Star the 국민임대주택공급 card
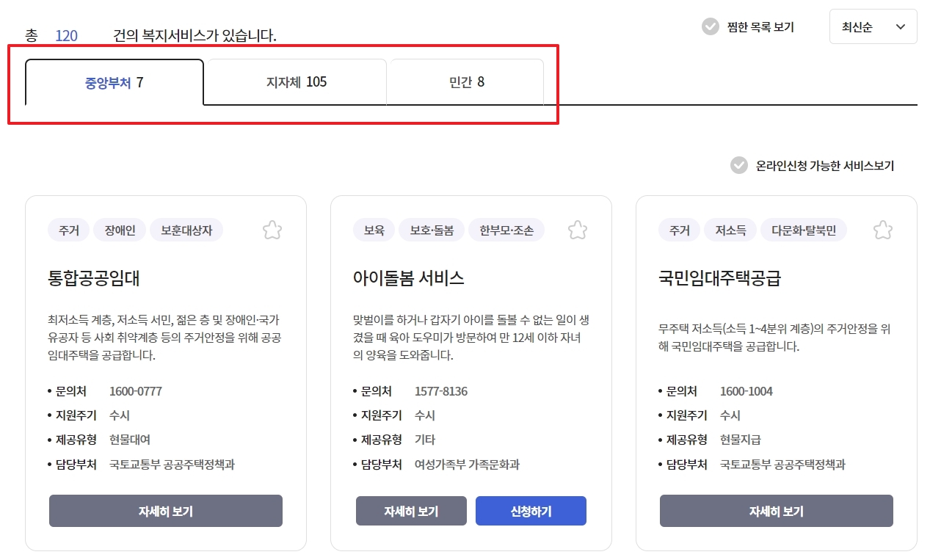This screenshot has height=560, width=930. click(x=882, y=230)
